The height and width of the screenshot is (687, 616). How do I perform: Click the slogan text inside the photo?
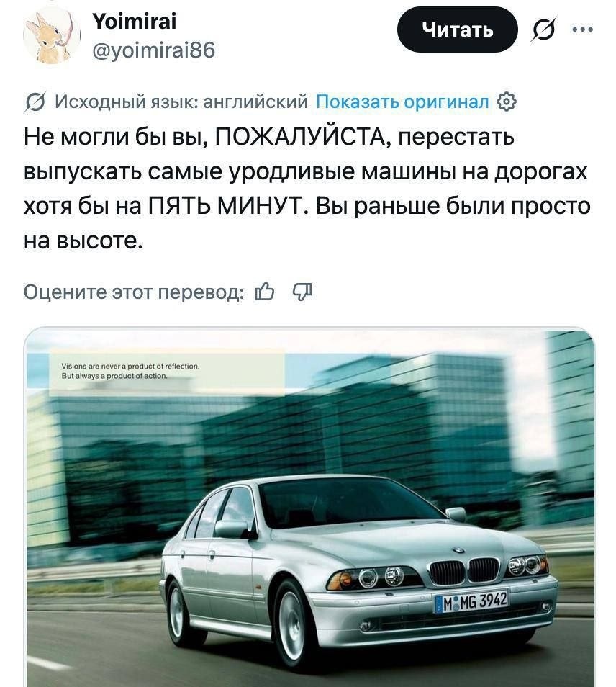point(130,371)
